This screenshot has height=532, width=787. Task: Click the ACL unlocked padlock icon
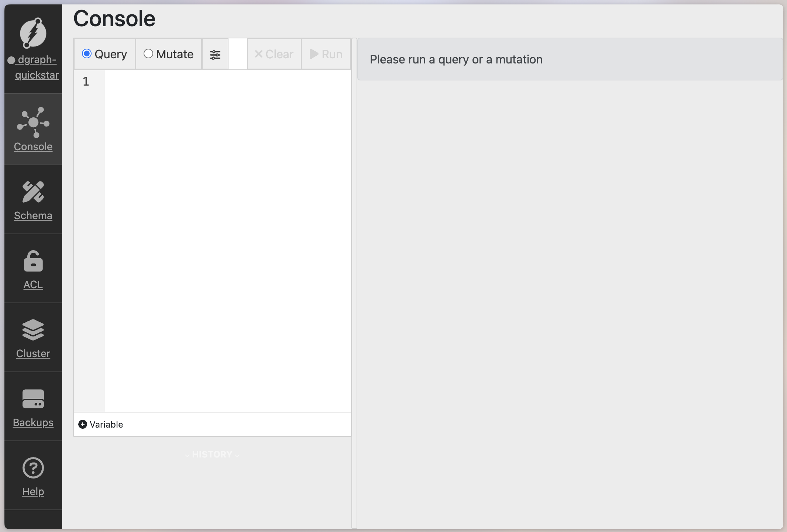click(x=33, y=261)
